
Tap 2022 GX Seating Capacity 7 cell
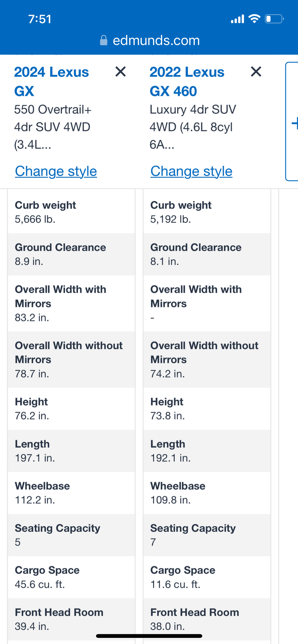click(x=207, y=535)
